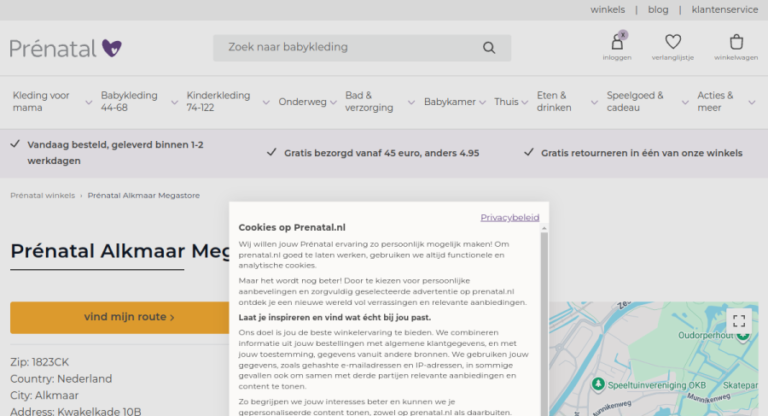
Task: Open the inloggen account icon
Action: pyautogui.click(x=617, y=42)
